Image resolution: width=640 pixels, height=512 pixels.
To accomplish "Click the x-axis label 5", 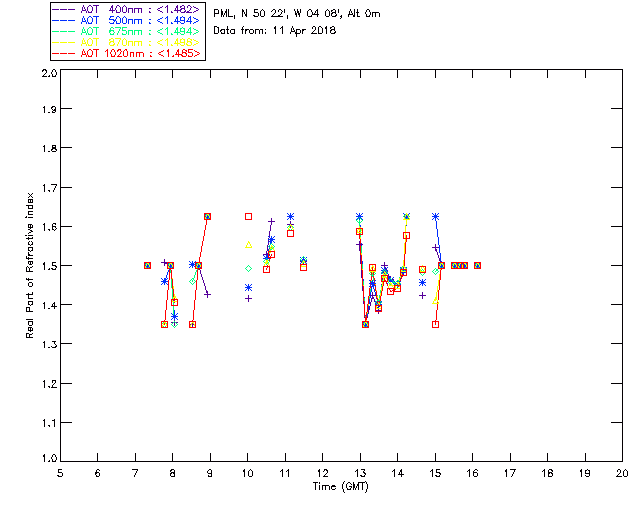I will click(60, 473).
